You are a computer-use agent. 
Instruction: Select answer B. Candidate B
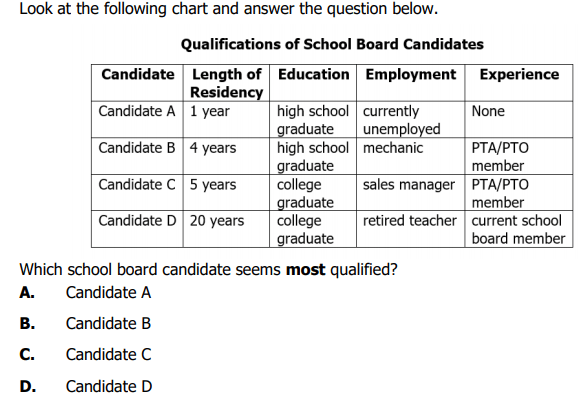(x=85, y=324)
